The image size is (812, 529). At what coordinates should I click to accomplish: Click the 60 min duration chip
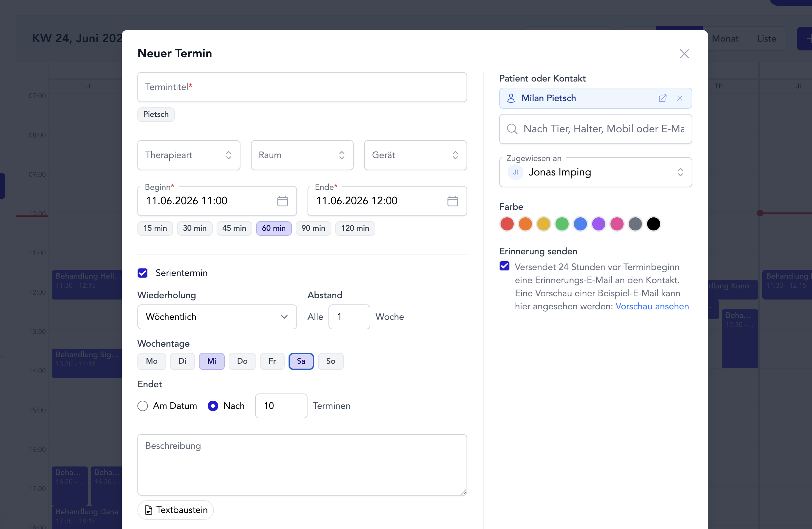pos(274,228)
